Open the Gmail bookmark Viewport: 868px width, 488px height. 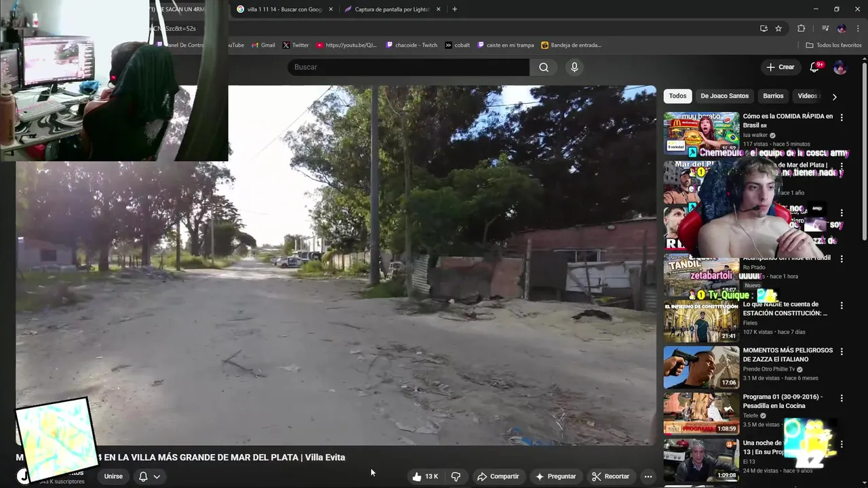pos(263,45)
